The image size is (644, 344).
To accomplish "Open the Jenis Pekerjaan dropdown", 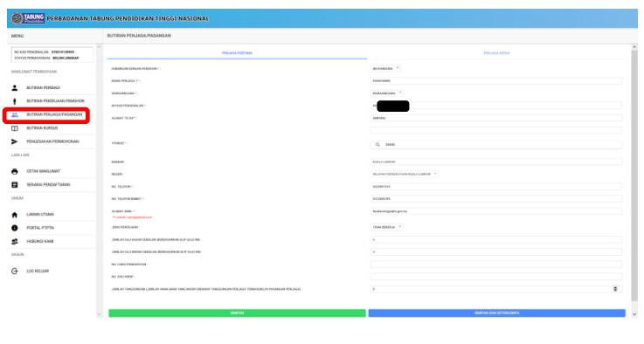I will coord(386,227).
